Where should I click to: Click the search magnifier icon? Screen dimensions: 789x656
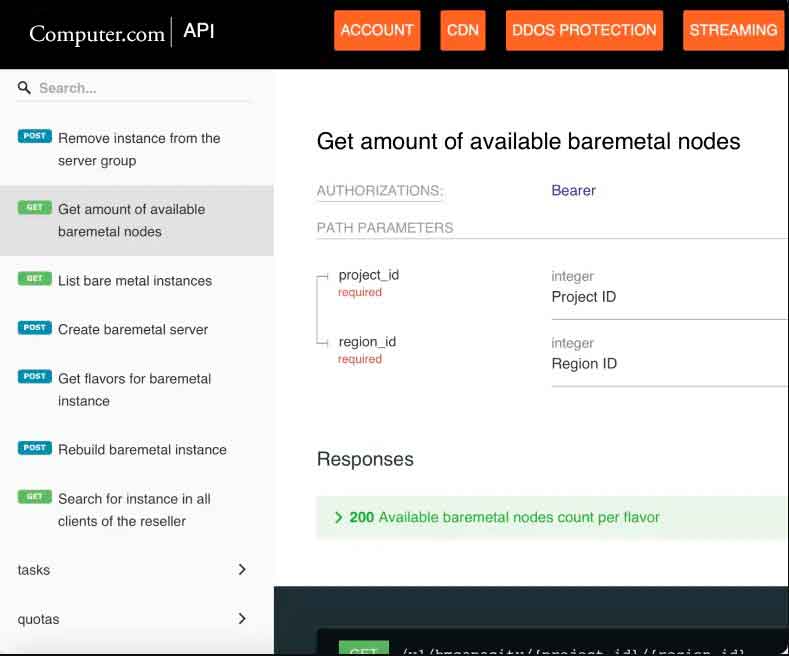coord(25,88)
